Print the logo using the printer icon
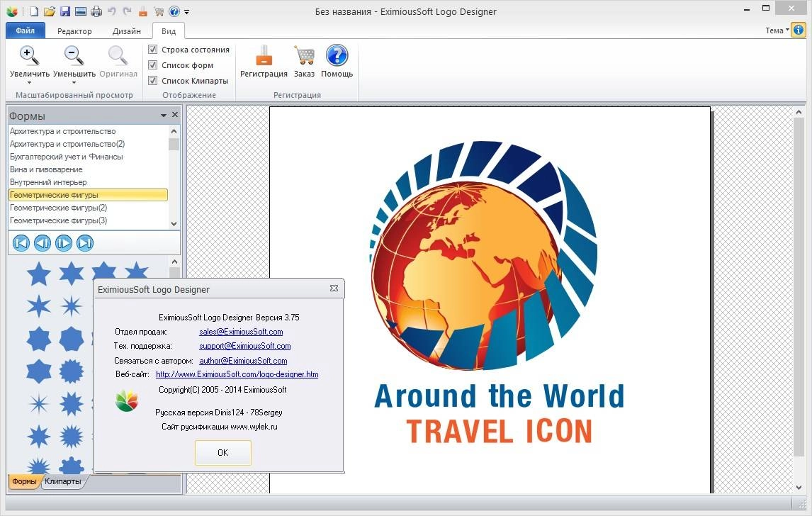 pos(96,11)
